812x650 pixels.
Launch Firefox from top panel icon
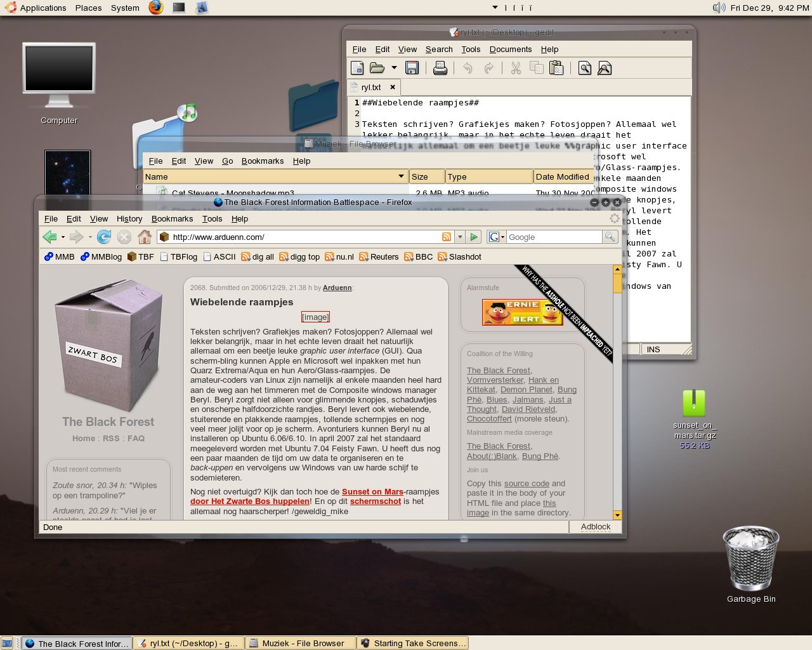click(x=156, y=8)
